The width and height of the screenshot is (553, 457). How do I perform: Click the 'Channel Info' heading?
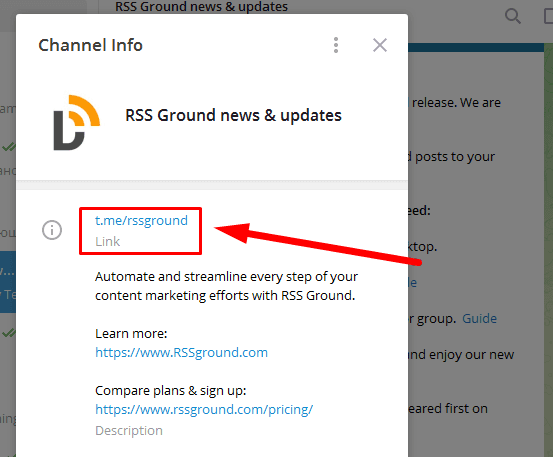tap(90, 45)
